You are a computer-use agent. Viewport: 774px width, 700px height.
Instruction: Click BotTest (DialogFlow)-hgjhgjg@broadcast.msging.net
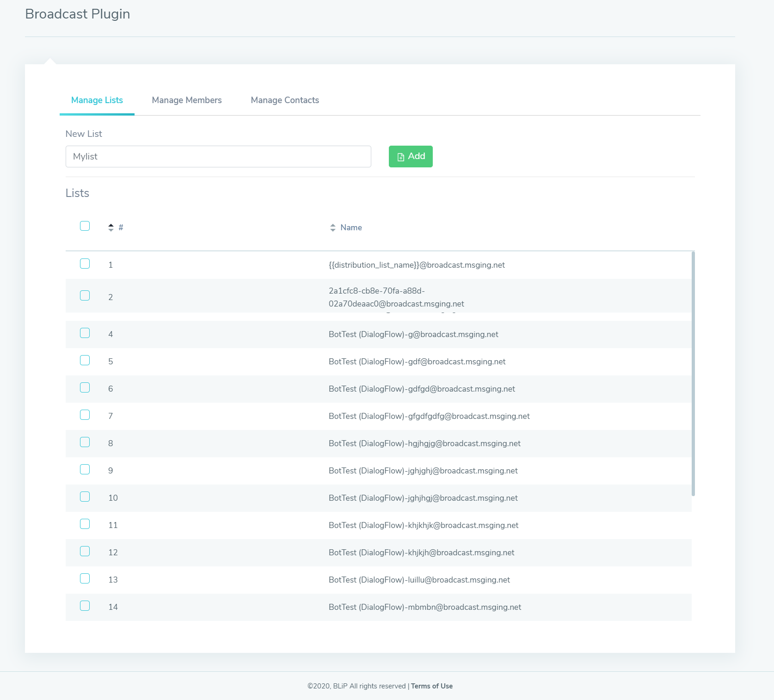click(x=424, y=443)
